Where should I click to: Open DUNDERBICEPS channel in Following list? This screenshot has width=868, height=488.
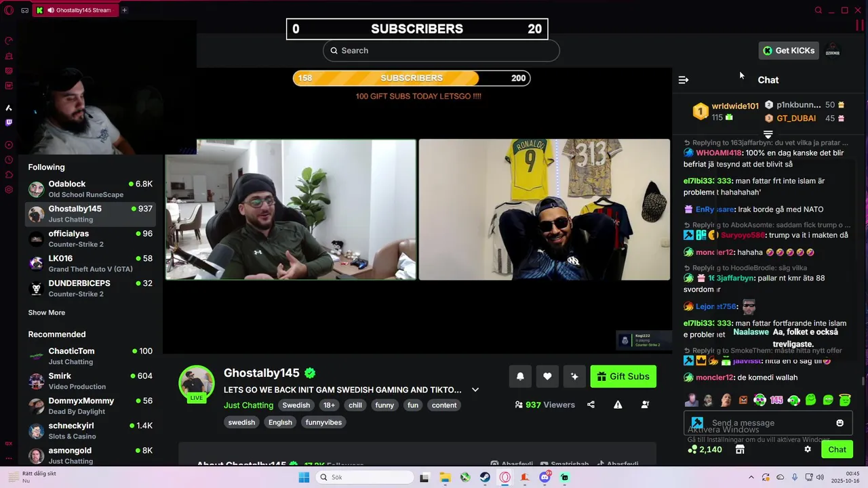(91, 289)
